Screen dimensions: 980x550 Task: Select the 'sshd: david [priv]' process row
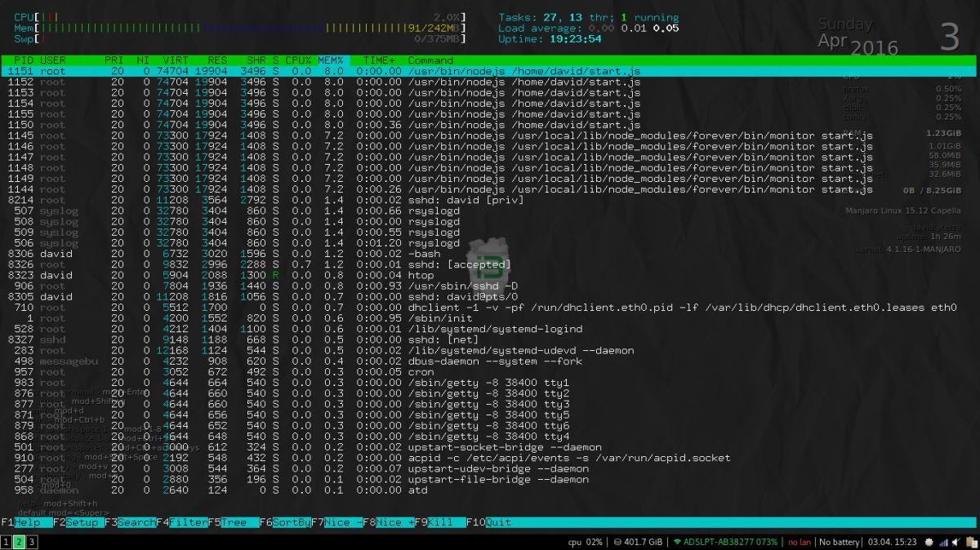pos(490,200)
